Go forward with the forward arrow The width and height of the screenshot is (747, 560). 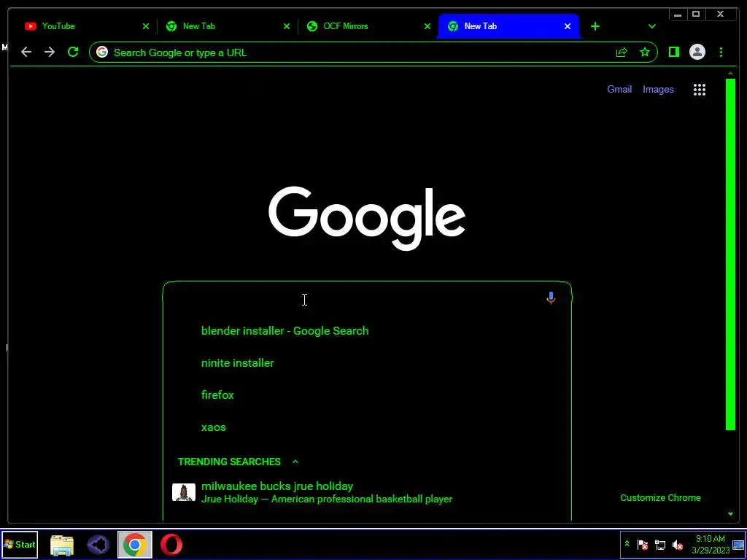(x=50, y=52)
